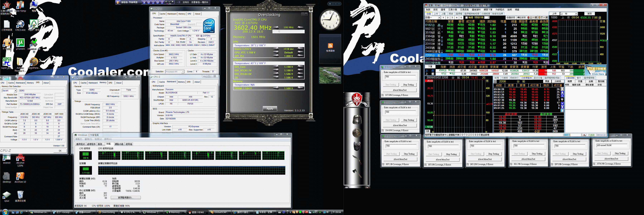
Task: Launch the µTorrent desktop icon
Action: point(20,45)
